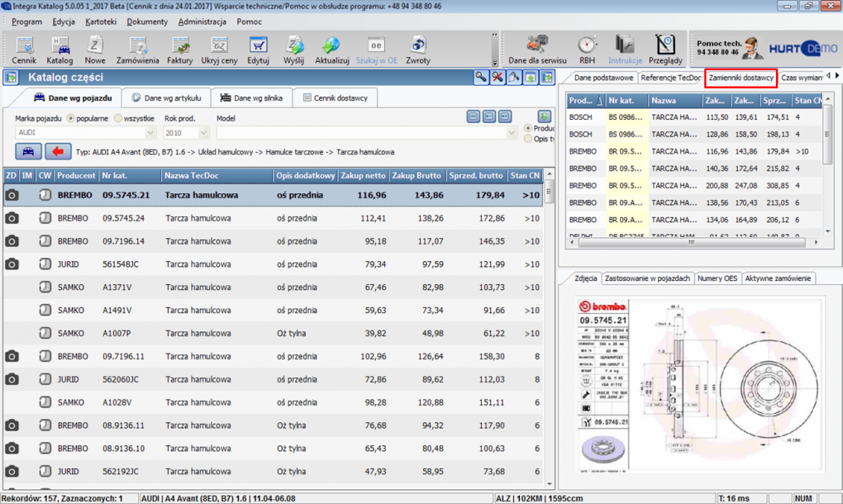Click the crossed-out magnifier clear search icon
Image resolution: width=843 pixels, height=504 pixels.
pos(498,78)
